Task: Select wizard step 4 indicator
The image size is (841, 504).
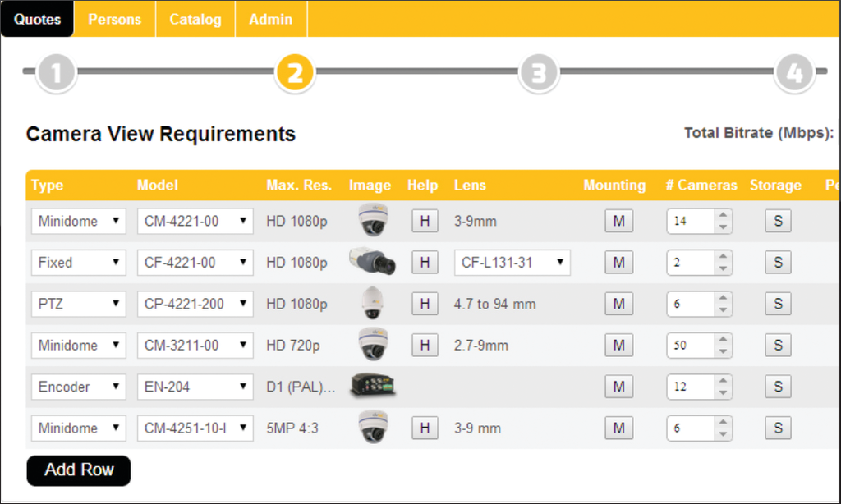Action: (795, 72)
